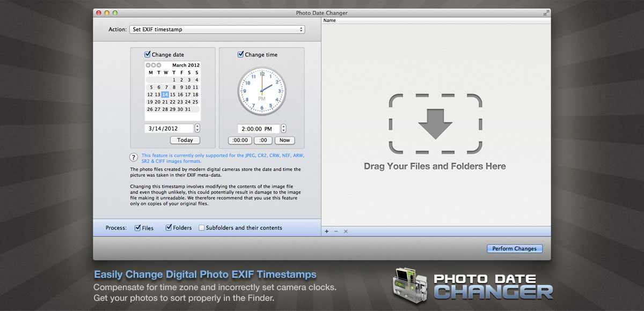644x311 pixels.
Task: Uncheck the Folders process option
Action: [x=169, y=228]
